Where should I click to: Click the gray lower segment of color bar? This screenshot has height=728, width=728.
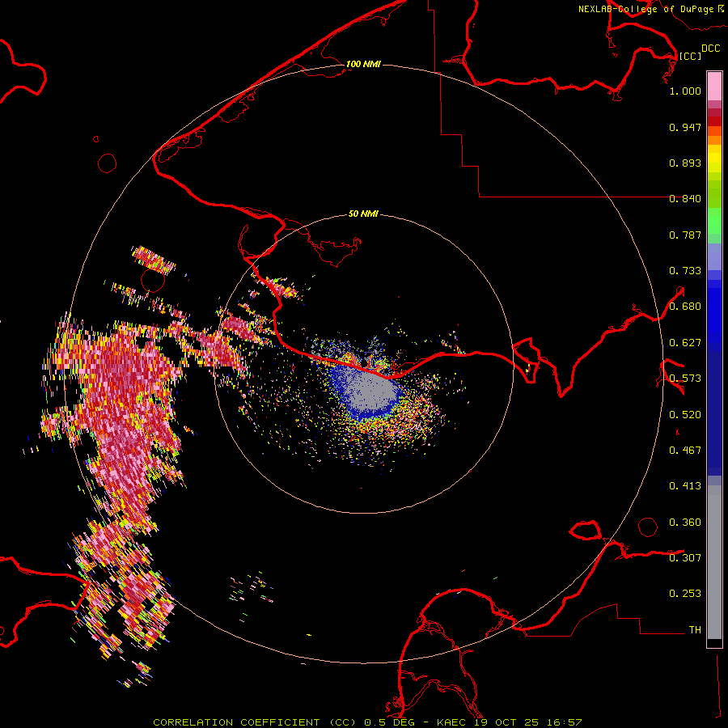click(x=714, y=562)
